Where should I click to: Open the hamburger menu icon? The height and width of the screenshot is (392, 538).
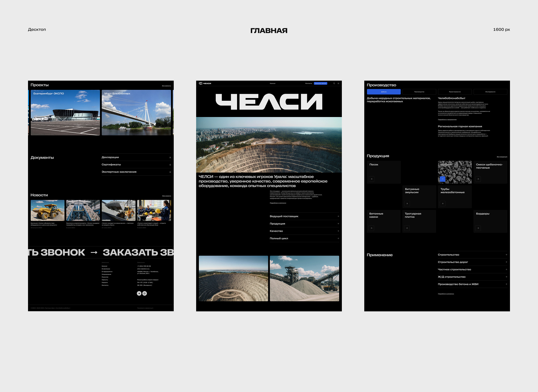point(338,83)
